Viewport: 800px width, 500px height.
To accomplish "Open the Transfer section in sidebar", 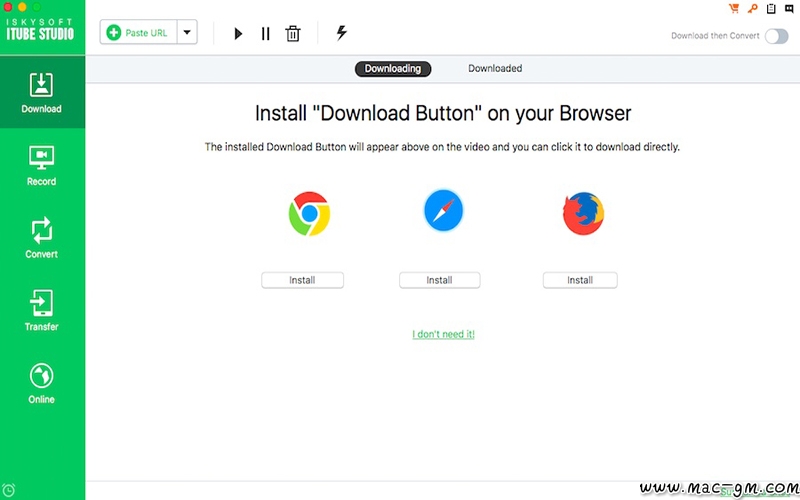I will click(x=42, y=310).
